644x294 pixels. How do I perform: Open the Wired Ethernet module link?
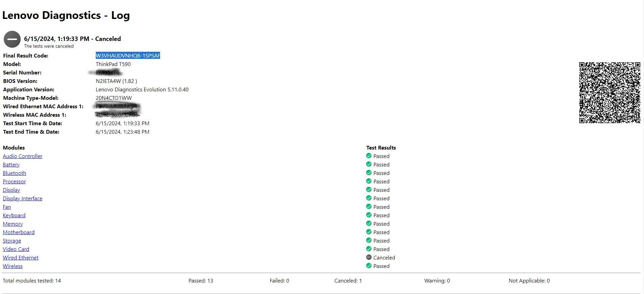click(21, 257)
